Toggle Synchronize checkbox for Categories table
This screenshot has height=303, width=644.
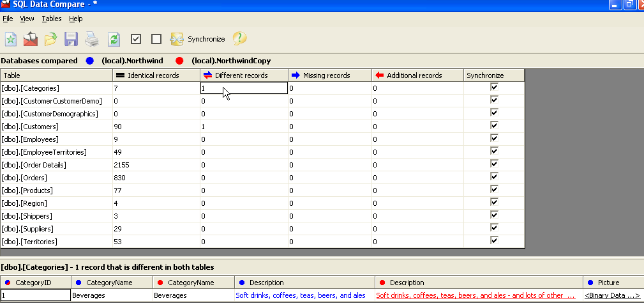click(x=494, y=87)
